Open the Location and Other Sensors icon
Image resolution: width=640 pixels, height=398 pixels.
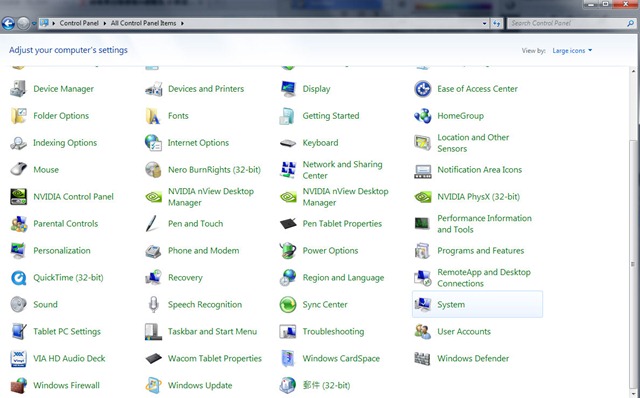tap(422, 143)
